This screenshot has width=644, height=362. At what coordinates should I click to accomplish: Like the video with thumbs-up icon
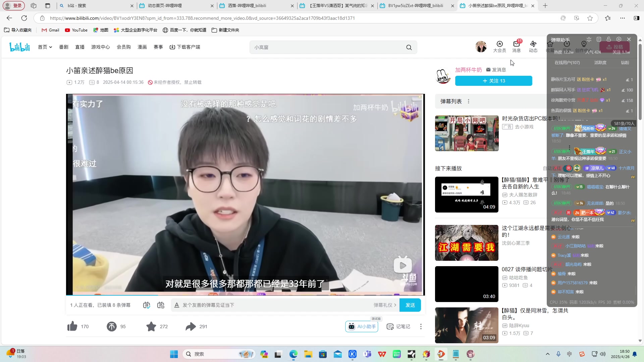[x=72, y=326]
